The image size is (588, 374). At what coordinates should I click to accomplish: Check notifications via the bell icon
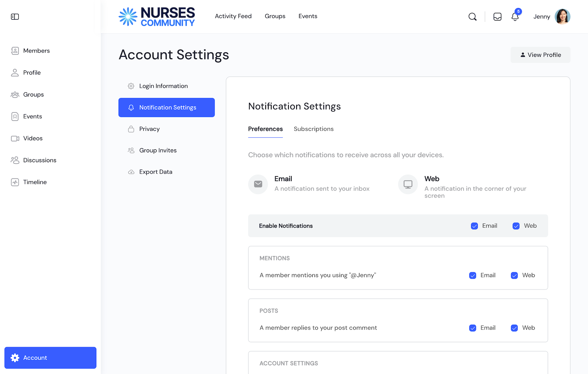coord(515,17)
